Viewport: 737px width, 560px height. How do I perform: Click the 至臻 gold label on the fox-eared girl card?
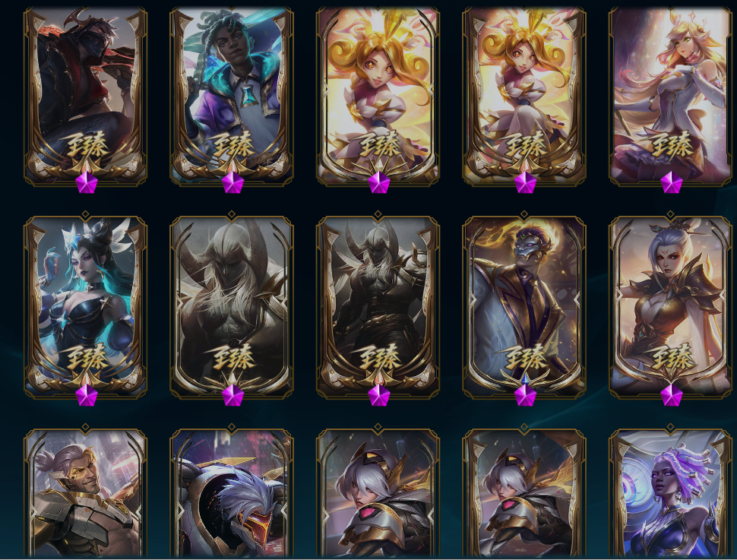671,144
